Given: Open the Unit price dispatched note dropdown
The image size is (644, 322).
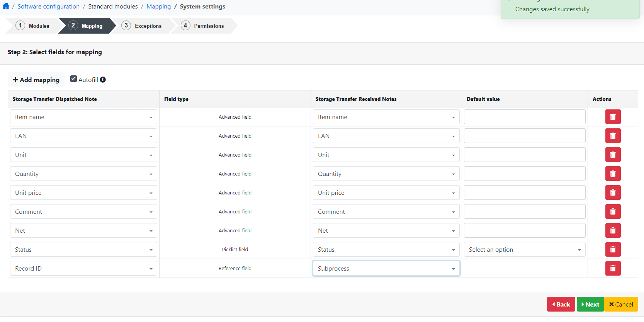Looking at the screenshot, I should pyautogui.click(x=83, y=193).
